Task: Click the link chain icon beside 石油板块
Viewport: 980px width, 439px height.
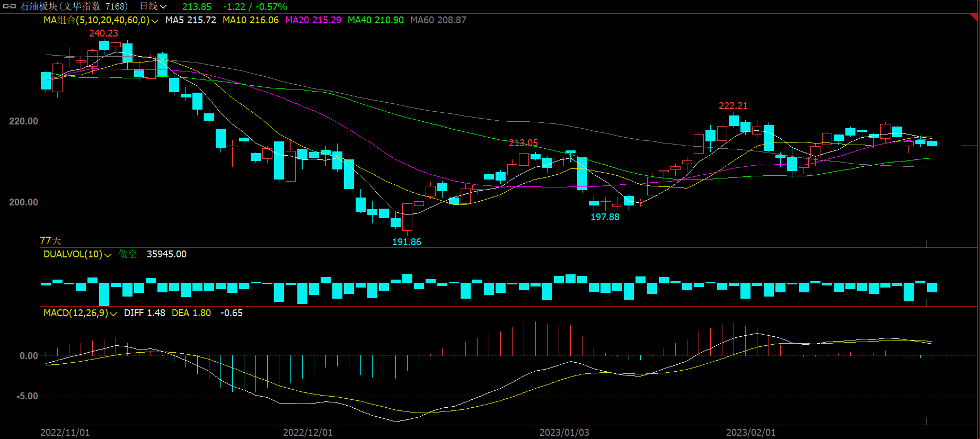Action: click(10, 6)
